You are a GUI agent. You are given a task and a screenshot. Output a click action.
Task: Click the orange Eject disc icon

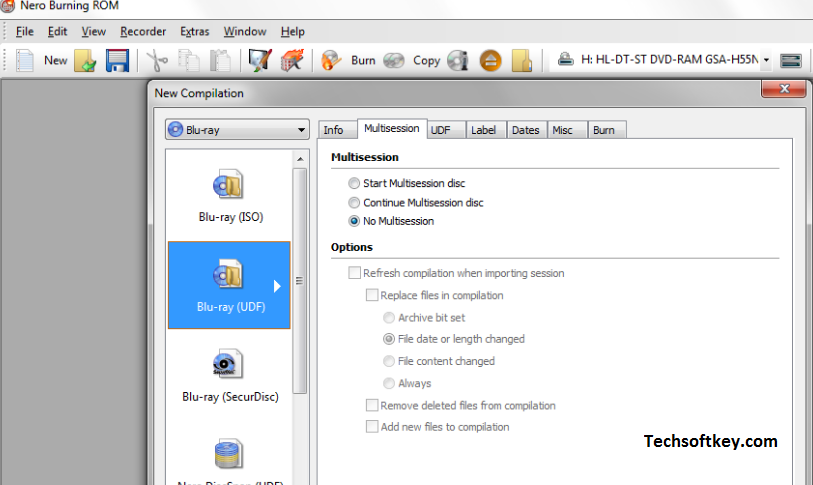(x=490, y=61)
